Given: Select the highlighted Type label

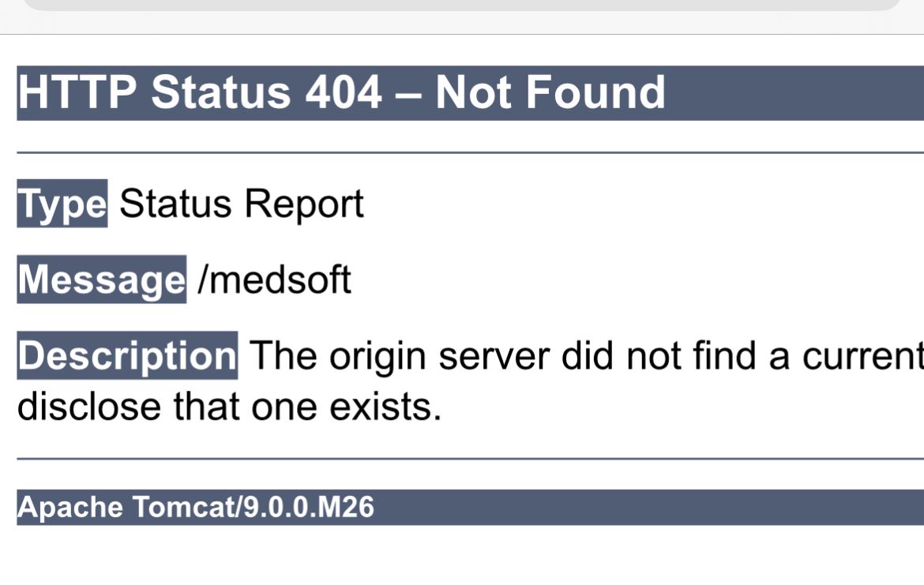Looking at the screenshot, I should click(62, 203).
